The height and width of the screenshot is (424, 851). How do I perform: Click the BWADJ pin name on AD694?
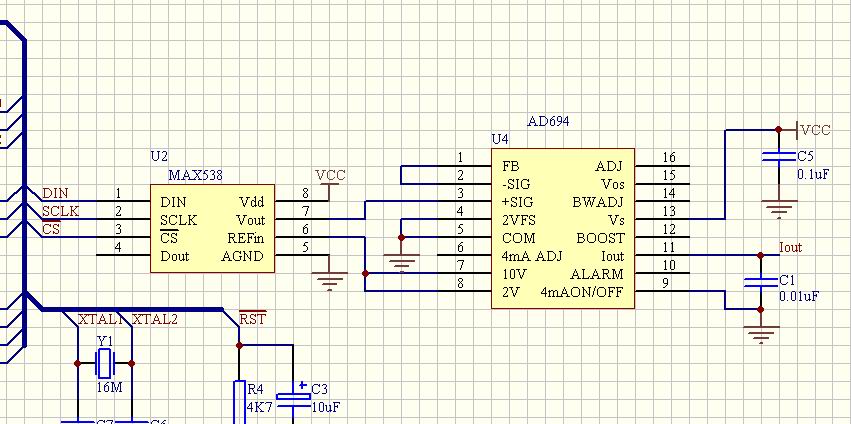click(598, 202)
